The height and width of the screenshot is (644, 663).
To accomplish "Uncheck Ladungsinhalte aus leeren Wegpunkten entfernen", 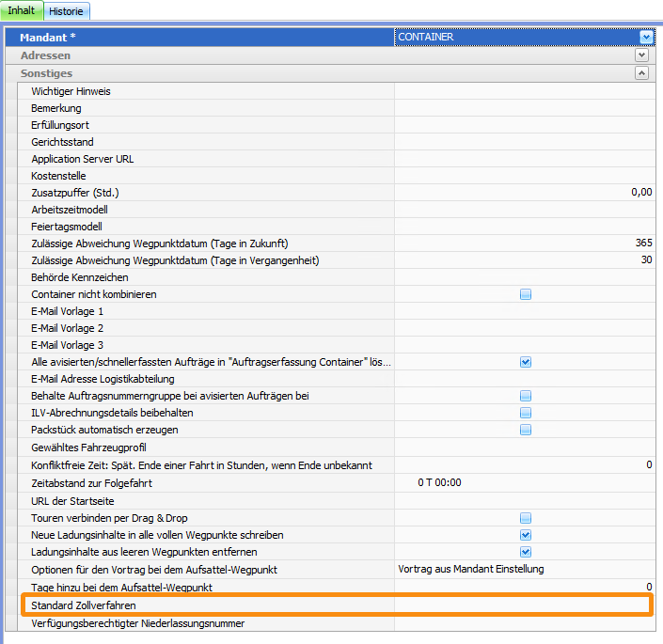I will point(526,552).
